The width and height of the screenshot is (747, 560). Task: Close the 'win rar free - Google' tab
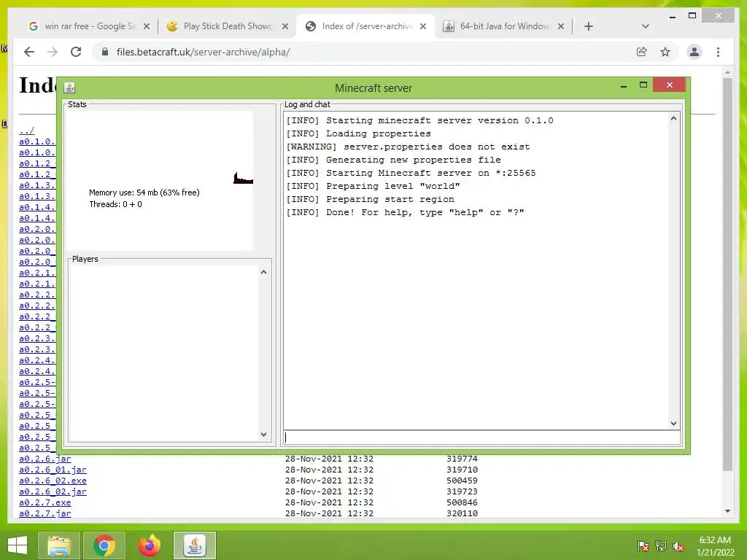[x=147, y=27]
